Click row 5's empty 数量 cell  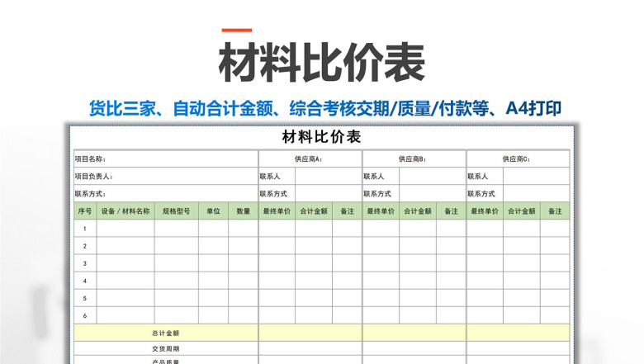click(244, 298)
